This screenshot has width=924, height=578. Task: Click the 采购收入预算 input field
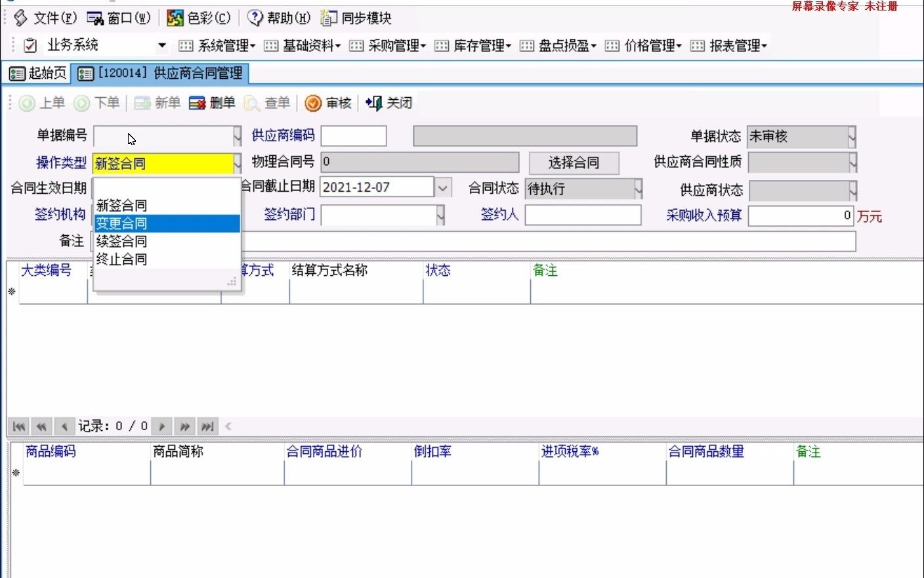coord(801,215)
